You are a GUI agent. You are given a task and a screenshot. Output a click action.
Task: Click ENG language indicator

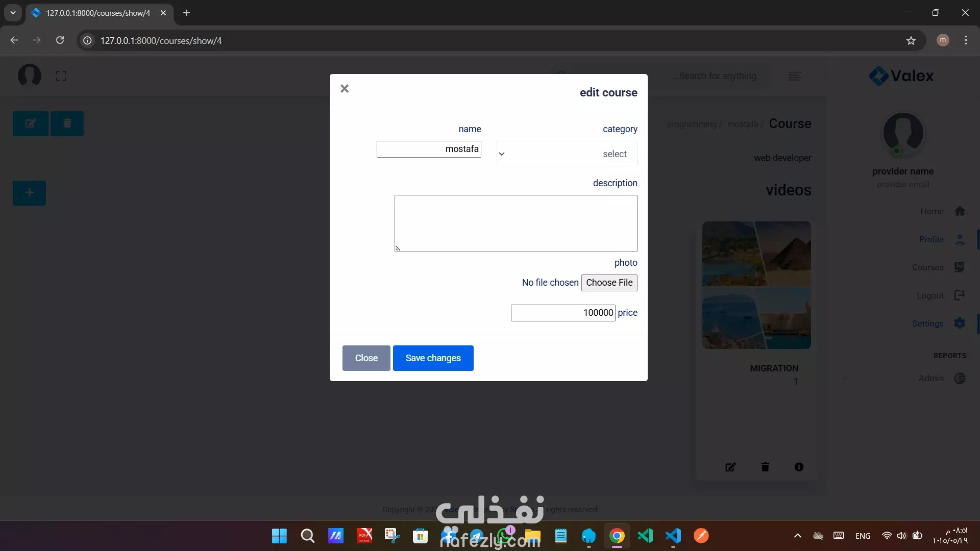tap(863, 536)
